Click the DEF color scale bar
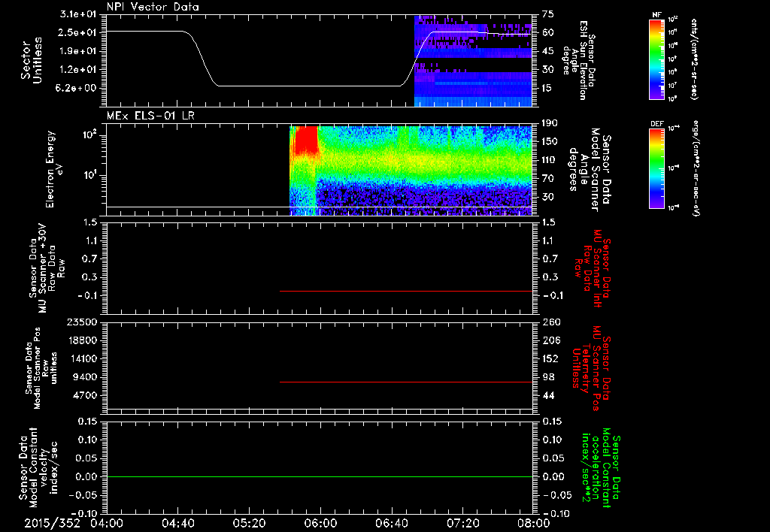Image resolution: width=770 pixels, height=532 pixels. 657,168
